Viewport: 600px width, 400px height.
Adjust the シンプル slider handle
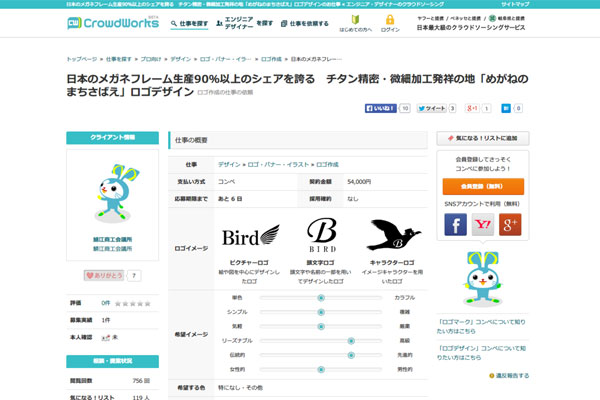click(321, 312)
